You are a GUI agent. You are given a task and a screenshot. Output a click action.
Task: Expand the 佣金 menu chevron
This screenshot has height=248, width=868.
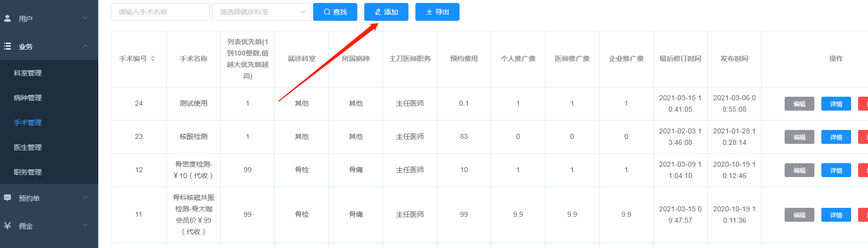85,226
